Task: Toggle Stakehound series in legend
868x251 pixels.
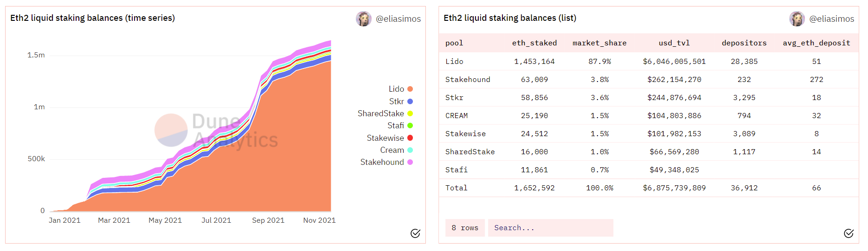Action: 386,162
